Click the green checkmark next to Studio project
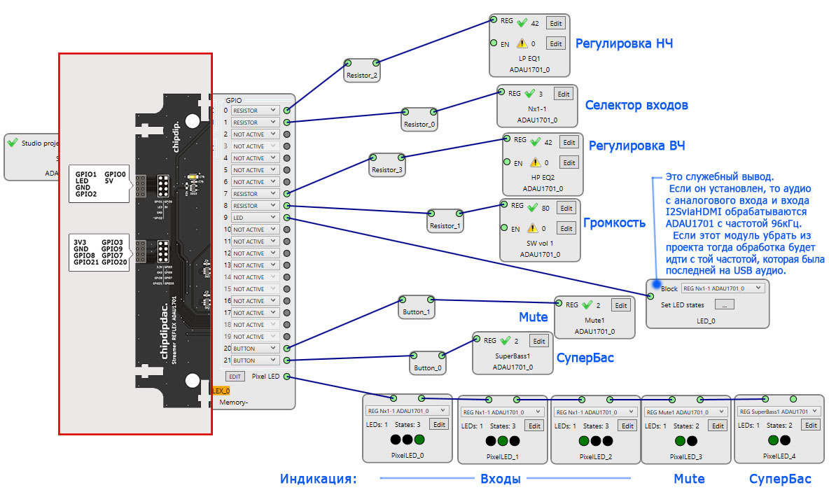 (x=12, y=143)
